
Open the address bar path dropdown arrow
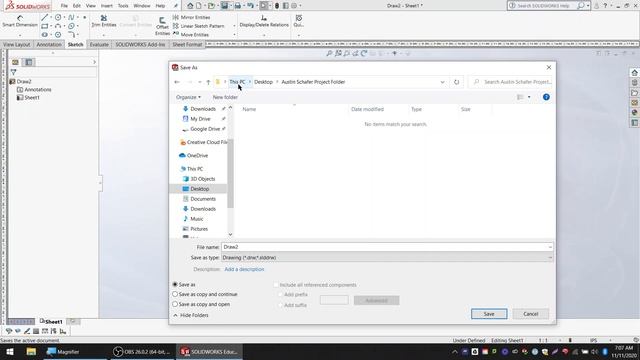(442, 82)
